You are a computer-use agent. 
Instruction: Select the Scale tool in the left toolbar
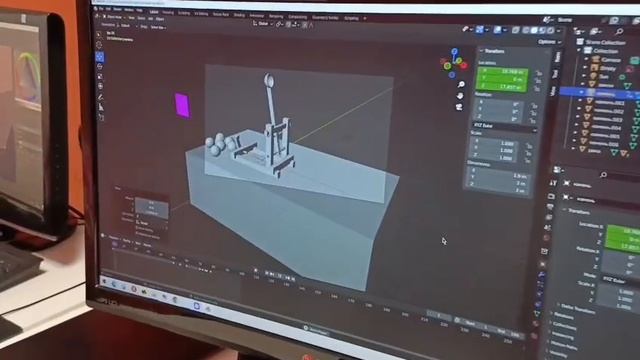coord(100,76)
